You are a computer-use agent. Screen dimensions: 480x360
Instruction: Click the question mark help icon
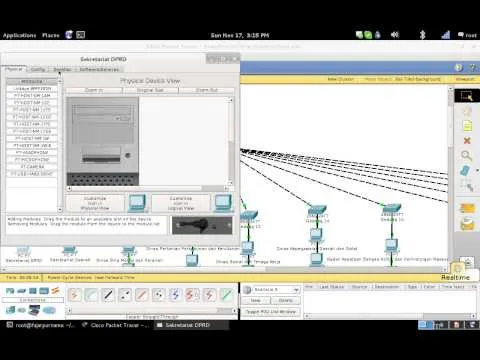click(472, 68)
